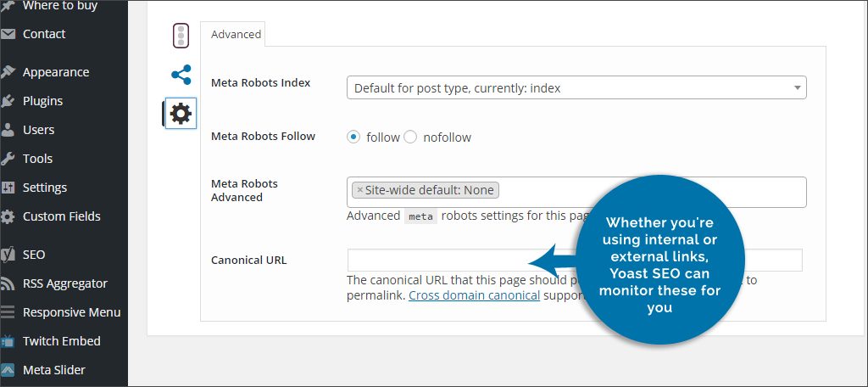
Task: Select the follow radio button
Action: tap(354, 137)
